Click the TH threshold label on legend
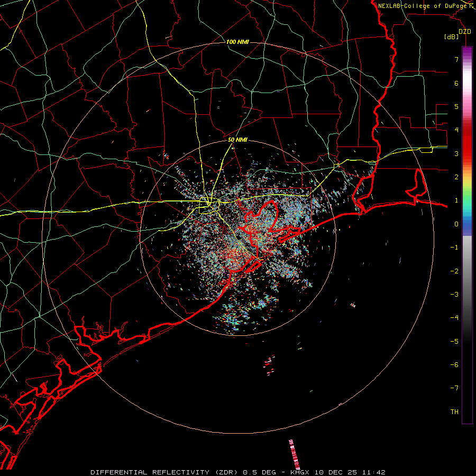476x476 pixels. click(454, 412)
